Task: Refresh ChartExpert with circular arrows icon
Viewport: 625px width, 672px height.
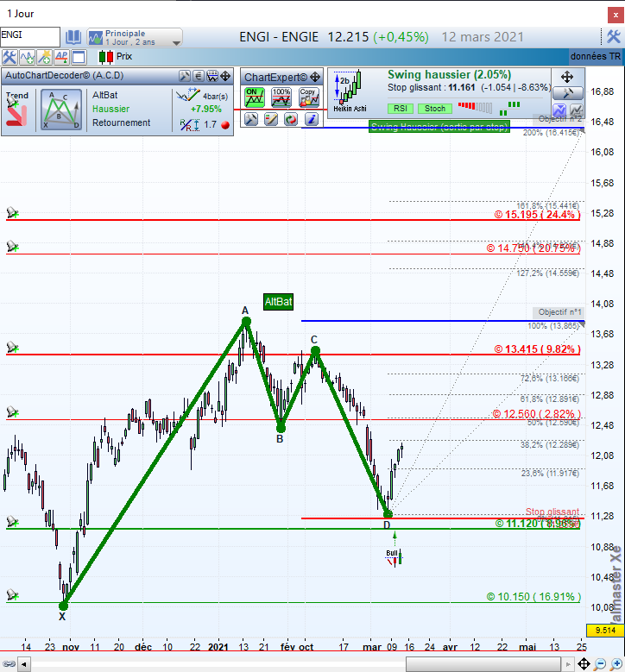Action: click(291, 119)
